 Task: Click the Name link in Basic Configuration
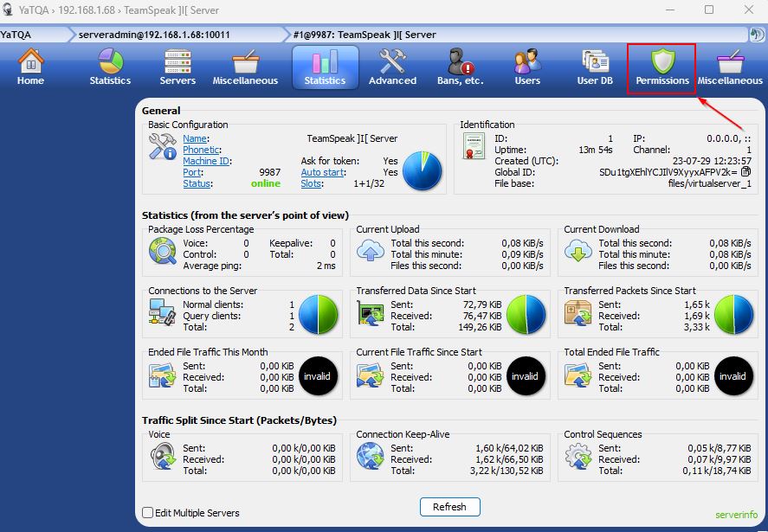click(194, 138)
